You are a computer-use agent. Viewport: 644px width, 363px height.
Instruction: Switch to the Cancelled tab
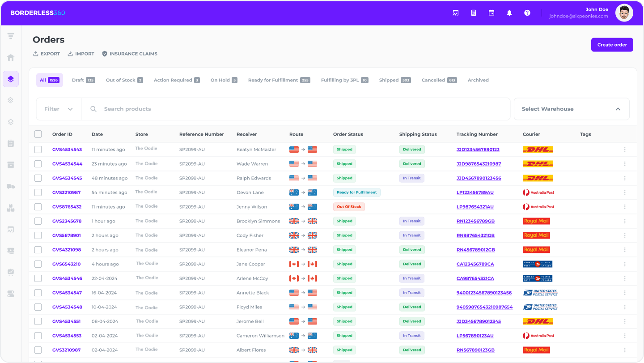point(438,80)
